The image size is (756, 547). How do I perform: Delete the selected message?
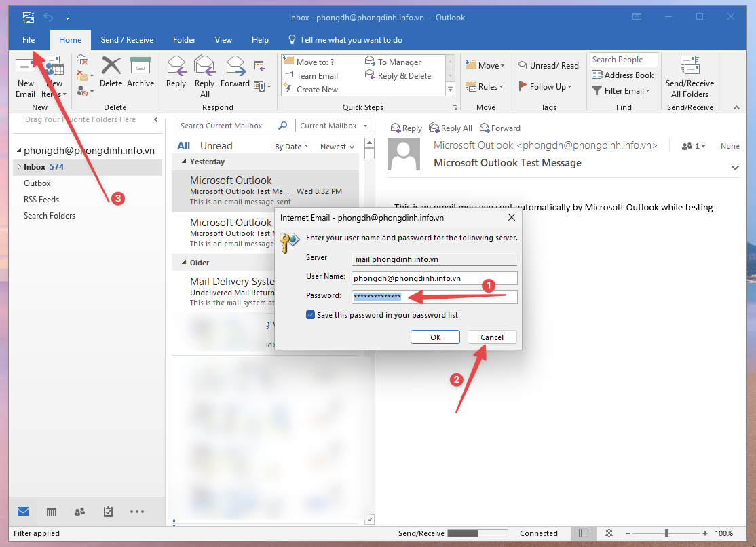click(111, 73)
